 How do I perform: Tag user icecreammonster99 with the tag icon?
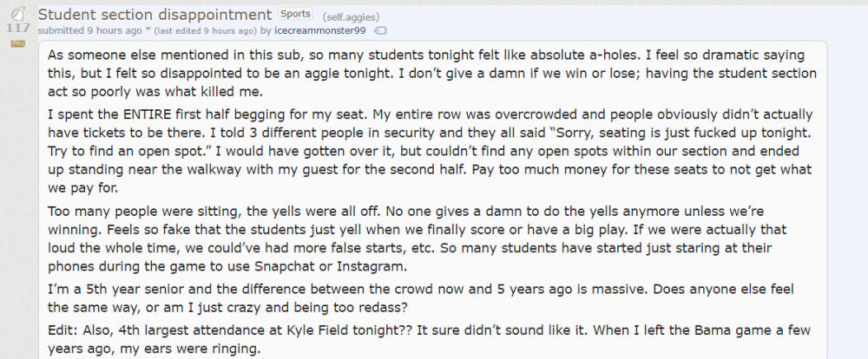(x=379, y=30)
